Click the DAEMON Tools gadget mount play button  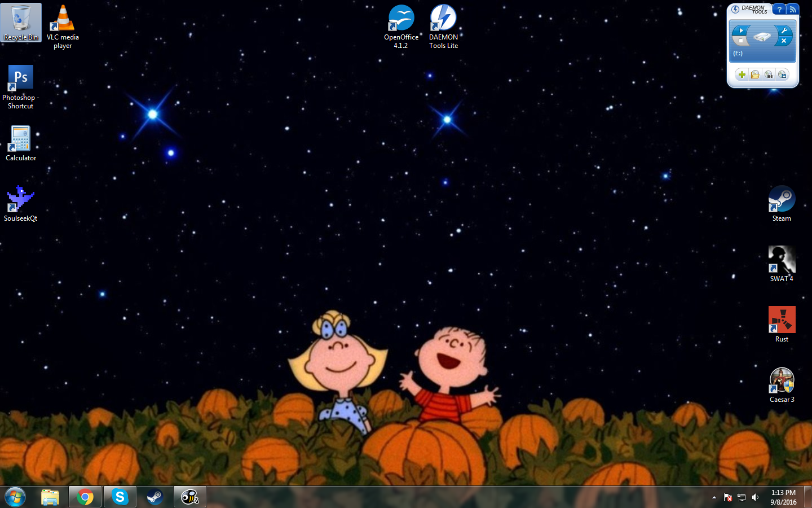pyautogui.click(x=741, y=30)
